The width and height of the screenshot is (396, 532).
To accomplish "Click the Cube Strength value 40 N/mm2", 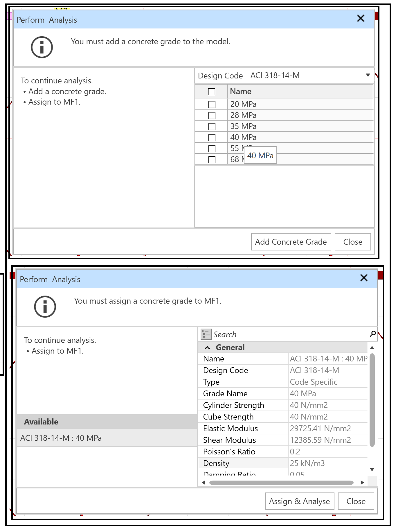I will pos(328,417).
